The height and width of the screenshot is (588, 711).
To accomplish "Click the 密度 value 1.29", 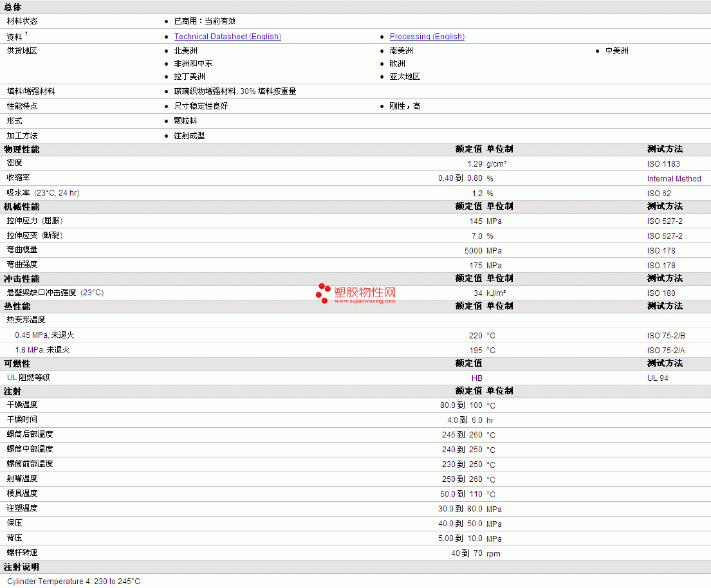I will [x=475, y=164].
